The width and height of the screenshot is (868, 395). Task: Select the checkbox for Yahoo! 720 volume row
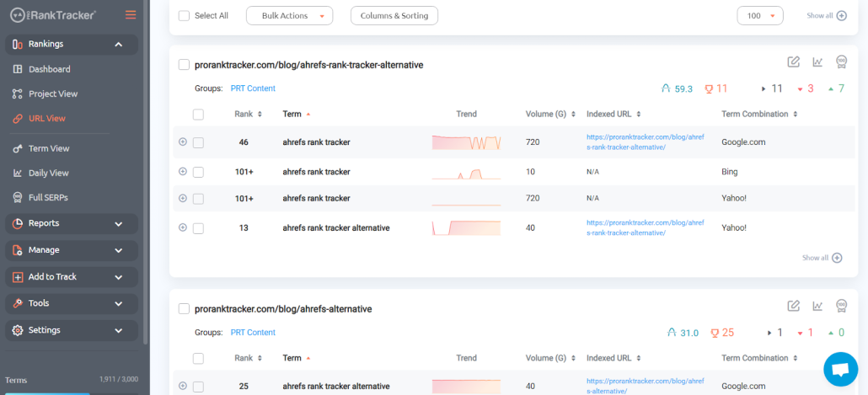(198, 198)
